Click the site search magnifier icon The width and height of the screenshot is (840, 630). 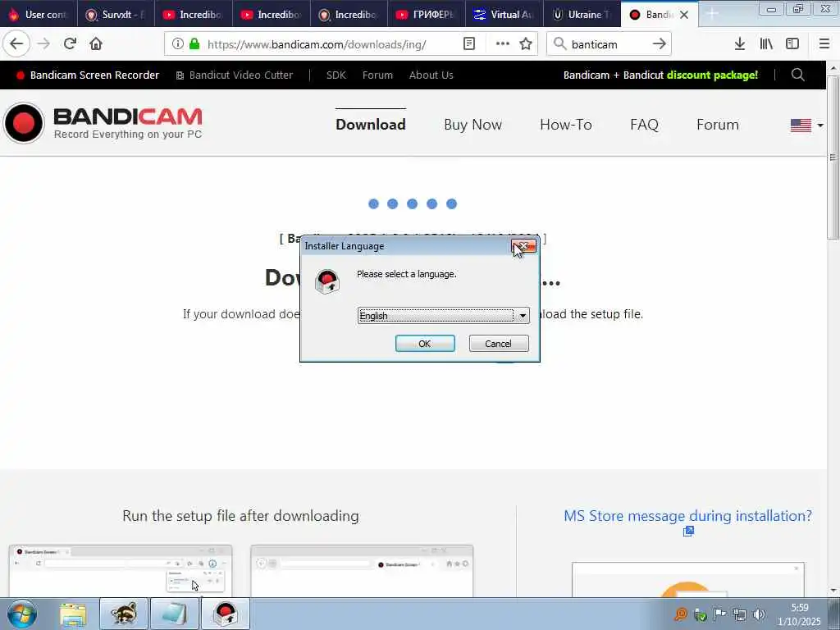pos(797,75)
